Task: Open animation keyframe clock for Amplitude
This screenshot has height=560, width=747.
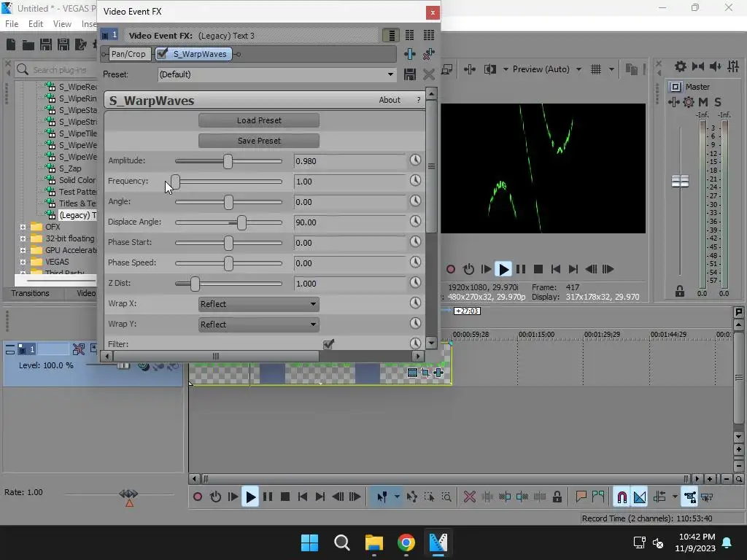Action: click(415, 160)
